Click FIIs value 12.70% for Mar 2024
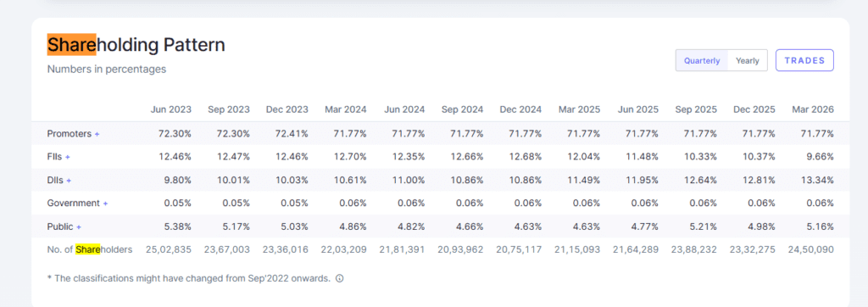Image resolution: width=868 pixels, height=307 pixels. pos(350,158)
